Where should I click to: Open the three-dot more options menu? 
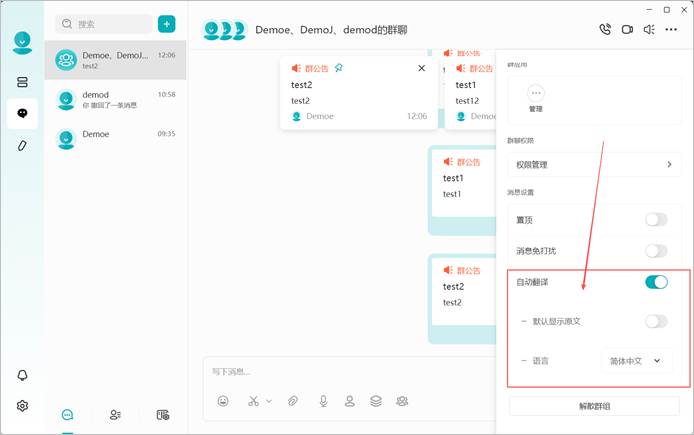(x=671, y=30)
